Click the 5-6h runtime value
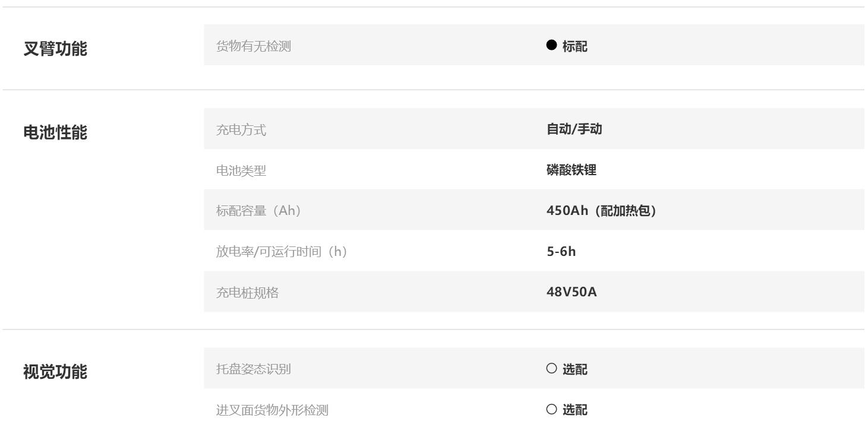 [x=561, y=252]
